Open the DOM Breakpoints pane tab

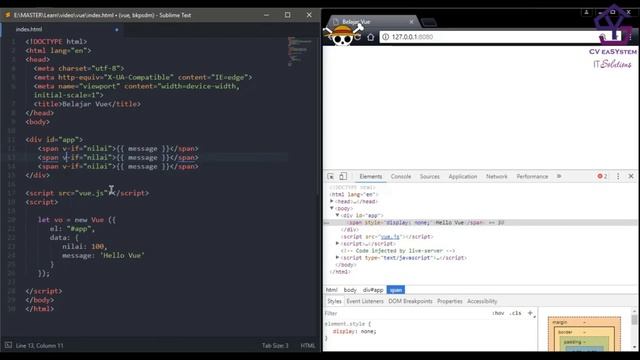[410, 301]
